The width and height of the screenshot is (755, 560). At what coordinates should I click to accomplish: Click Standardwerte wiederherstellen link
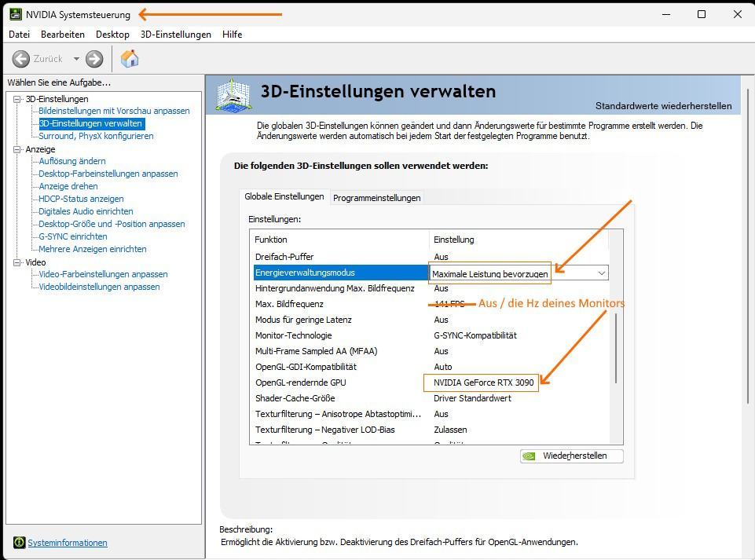point(664,105)
